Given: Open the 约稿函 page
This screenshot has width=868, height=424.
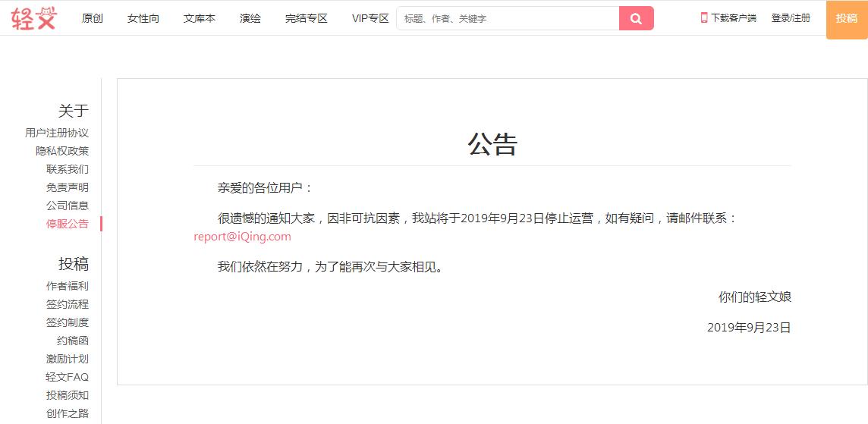Looking at the screenshot, I should 73,341.
